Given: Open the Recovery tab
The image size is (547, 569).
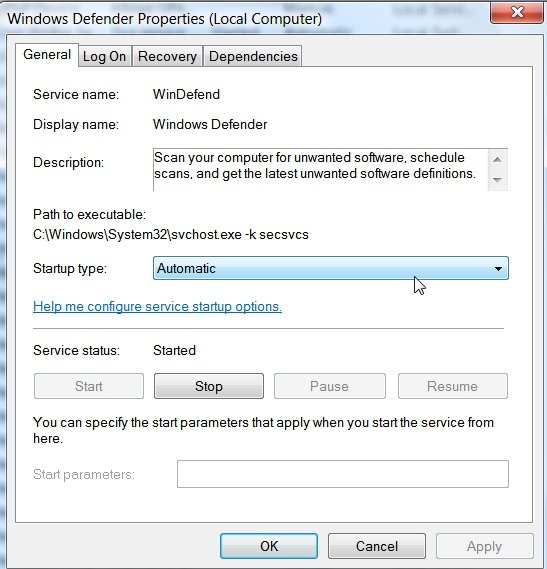Looking at the screenshot, I should click(167, 56).
